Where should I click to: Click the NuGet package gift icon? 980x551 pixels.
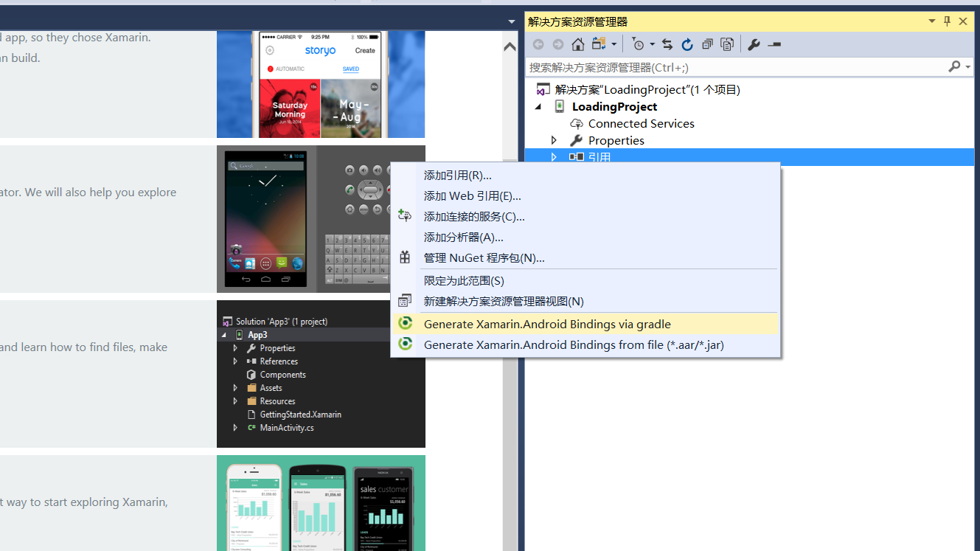(405, 257)
